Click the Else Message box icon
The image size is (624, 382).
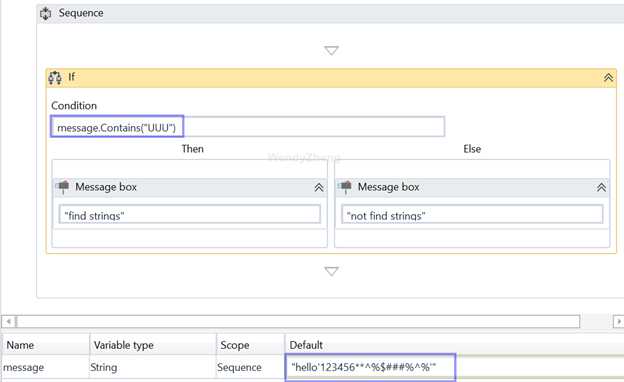[345, 187]
